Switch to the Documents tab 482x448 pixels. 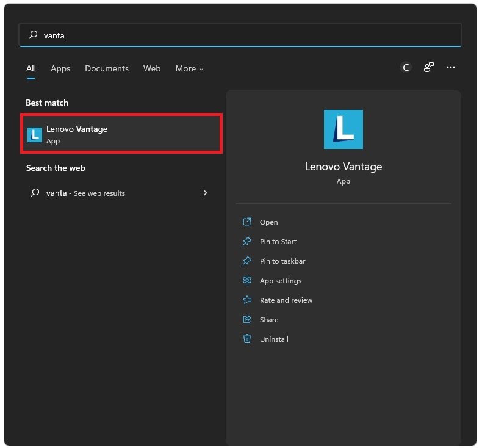[x=107, y=69]
